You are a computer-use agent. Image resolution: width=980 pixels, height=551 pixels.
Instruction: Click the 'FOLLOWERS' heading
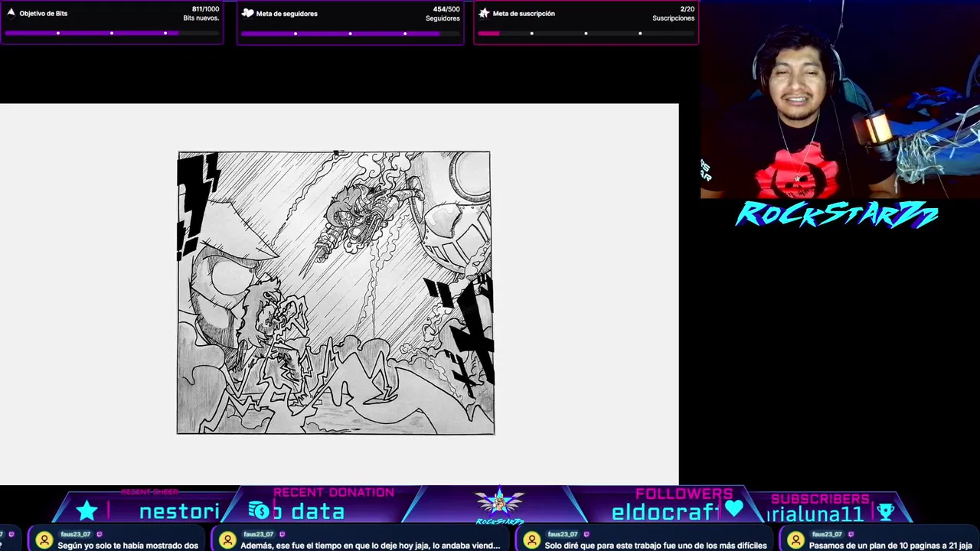click(684, 494)
